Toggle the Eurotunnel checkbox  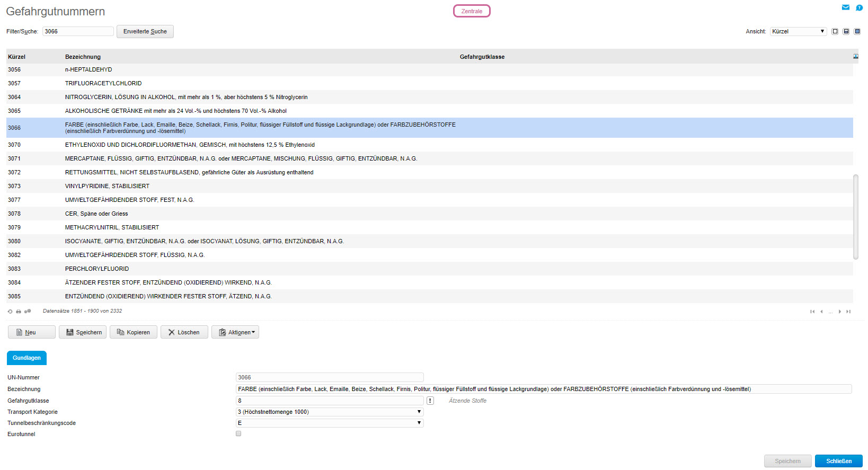pos(238,433)
